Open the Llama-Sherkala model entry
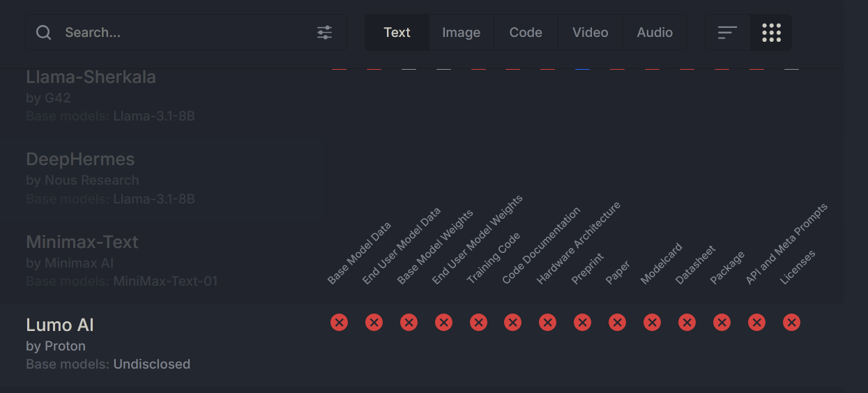This screenshot has height=393, width=868. coord(91,77)
